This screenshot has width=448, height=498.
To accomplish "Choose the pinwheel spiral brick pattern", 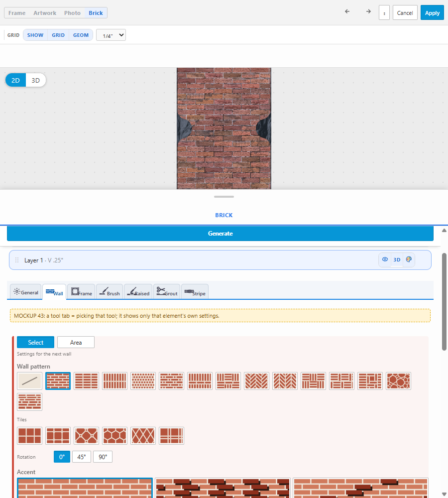I will [370, 381].
